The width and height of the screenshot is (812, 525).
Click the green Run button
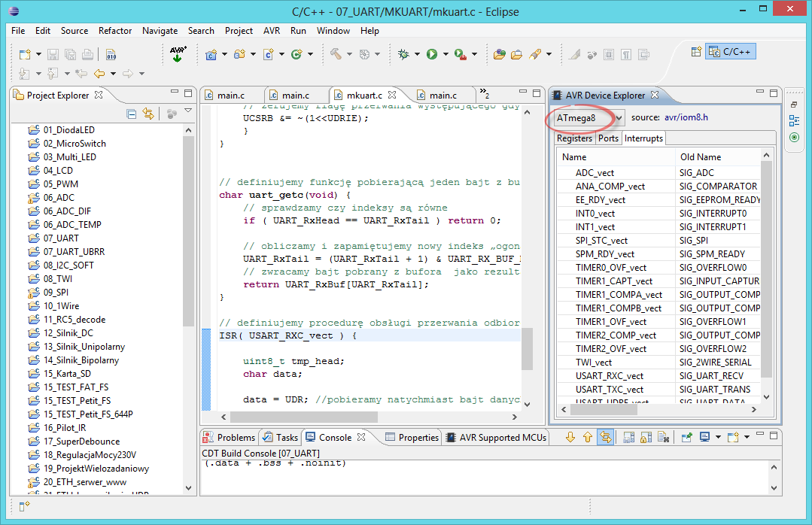(x=432, y=54)
